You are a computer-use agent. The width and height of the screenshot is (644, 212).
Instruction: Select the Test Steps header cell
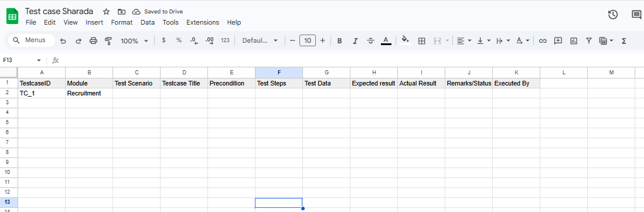(x=279, y=83)
